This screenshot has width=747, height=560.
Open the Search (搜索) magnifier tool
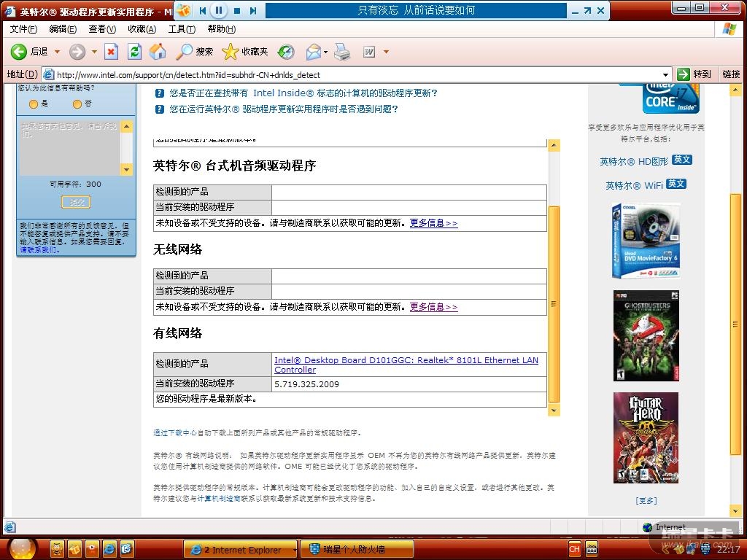pyautogui.click(x=185, y=52)
